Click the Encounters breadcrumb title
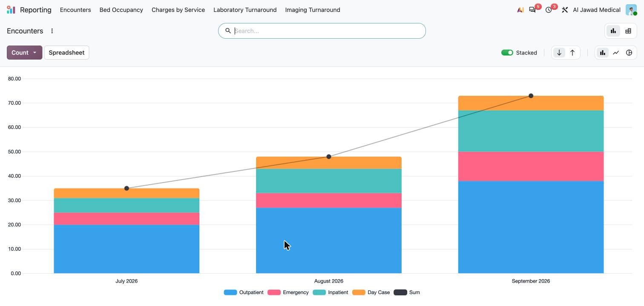Viewport: 644px width, 306px height. pyautogui.click(x=25, y=31)
